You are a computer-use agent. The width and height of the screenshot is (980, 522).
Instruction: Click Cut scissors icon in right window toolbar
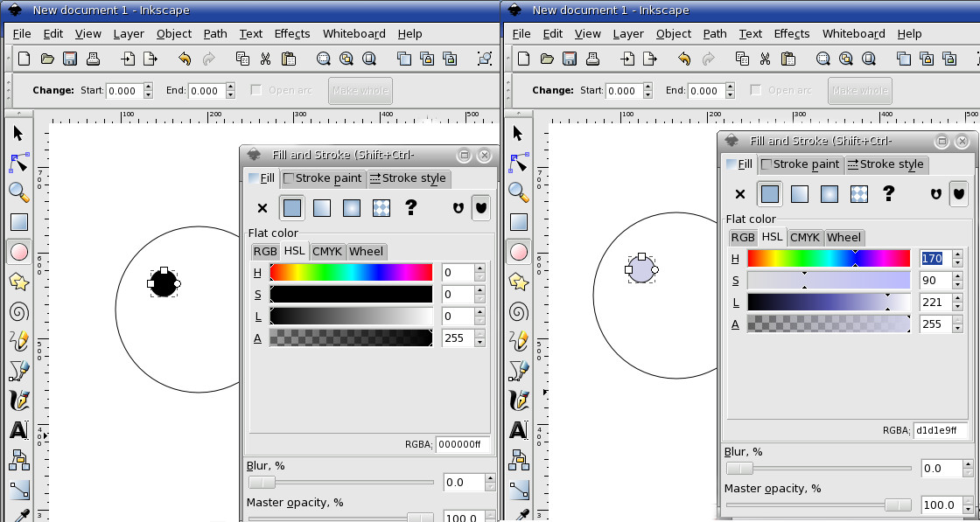pyautogui.click(x=765, y=59)
